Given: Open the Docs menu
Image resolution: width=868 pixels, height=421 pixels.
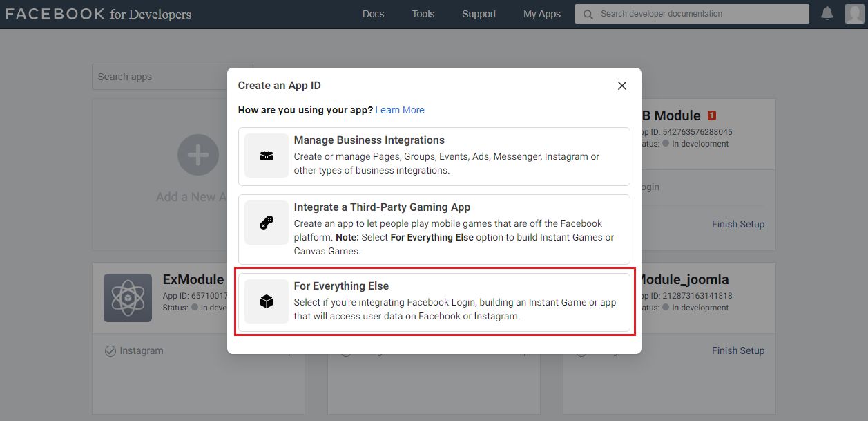Looking at the screenshot, I should click(373, 14).
